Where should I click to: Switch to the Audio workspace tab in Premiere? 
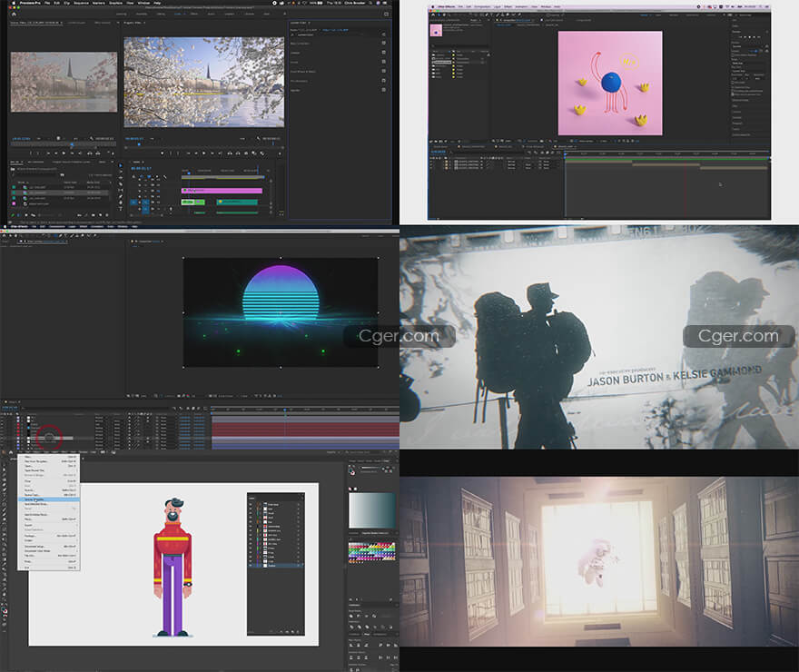click(x=211, y=14)
